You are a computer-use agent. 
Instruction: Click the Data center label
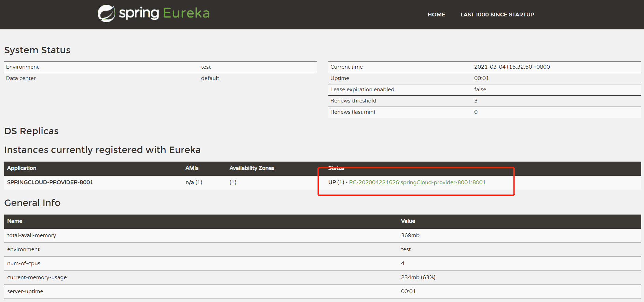[x=20, y=78]
